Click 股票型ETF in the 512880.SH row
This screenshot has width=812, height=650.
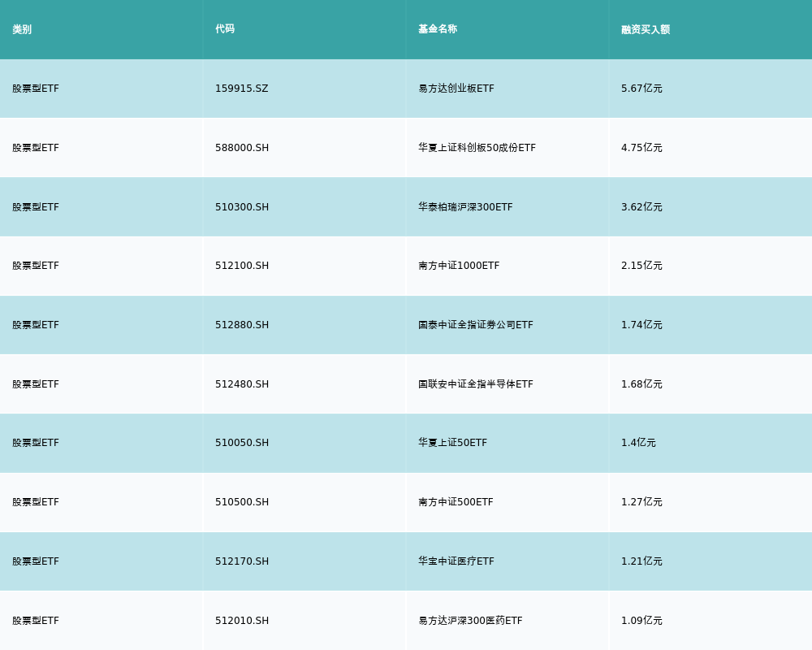36,325
